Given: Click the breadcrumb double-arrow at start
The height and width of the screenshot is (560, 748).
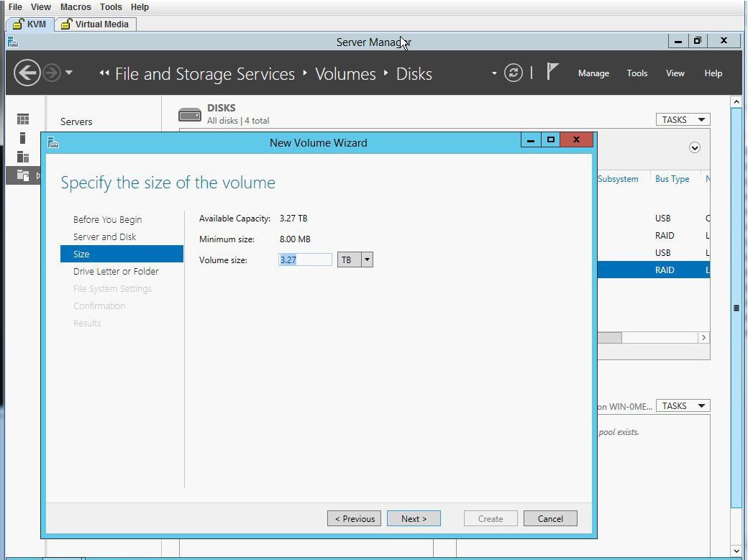Looking at the screenshot, I should [104, 73].
